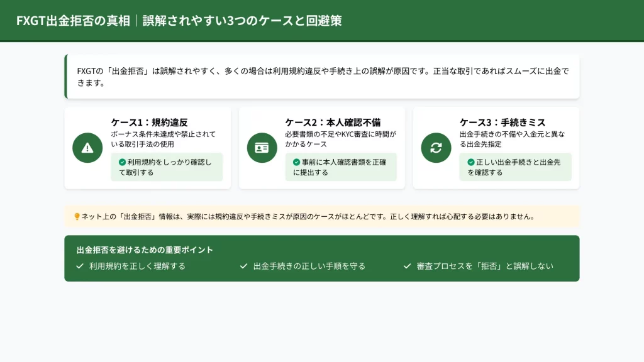Screen dimensions: 644x362
Task: Click the ボーナス条件未達成 description text
Action: 164,139
